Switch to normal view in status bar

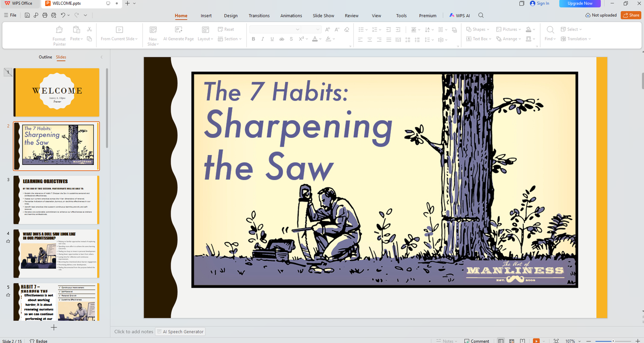(501, 341)
